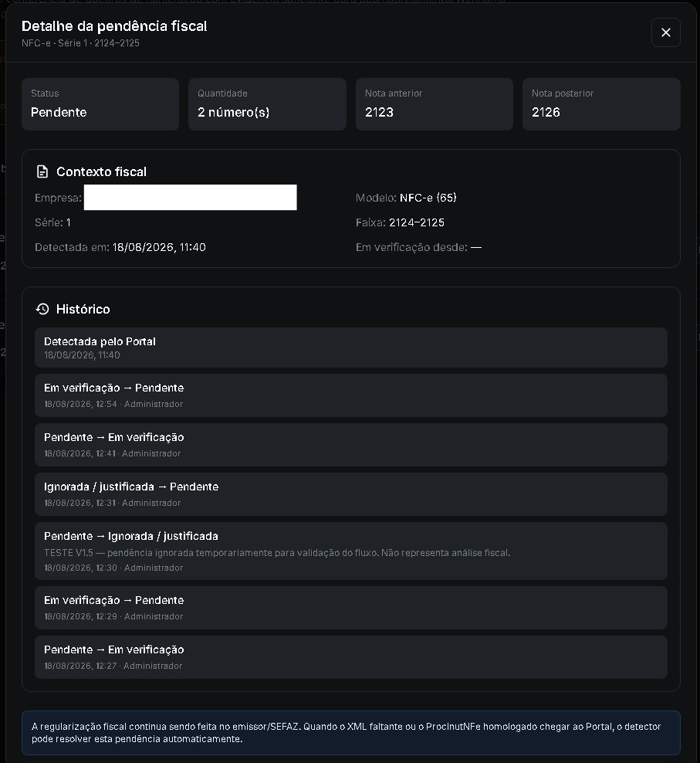The height and width of the screenshot is (763, 700).
Task: Select the Detectada pelo Portal history entry
Action: pos(350,348)
